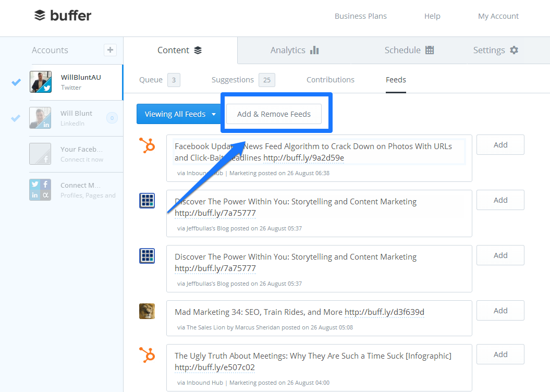Switch to the Schedule tab

click(409, 50)
